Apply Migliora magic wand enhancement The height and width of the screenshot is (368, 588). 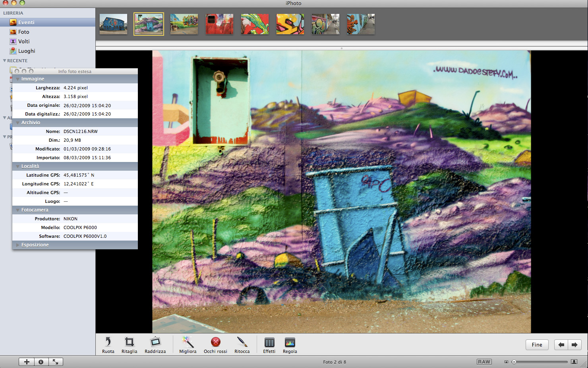tap(188, 345)
